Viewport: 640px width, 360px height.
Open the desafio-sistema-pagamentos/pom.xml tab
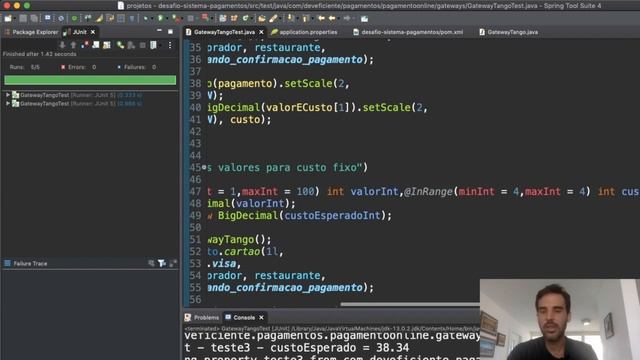408,32
